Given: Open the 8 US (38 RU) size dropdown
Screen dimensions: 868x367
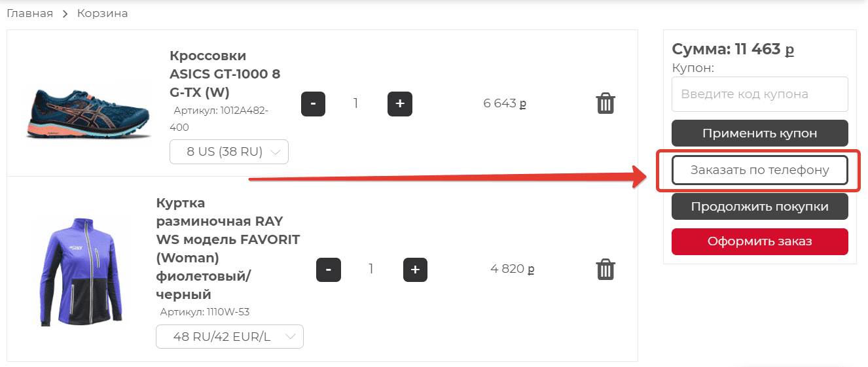Looking at the screenshot, I should [x=229, y=152].
